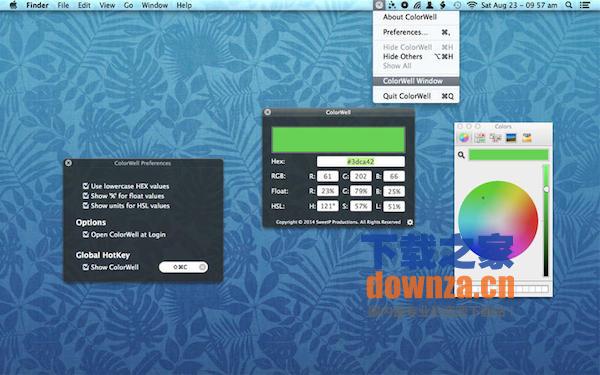Close the ColorWell window
Image resolution: width=600 pixels, height=375 pixels.
(268, 112)
